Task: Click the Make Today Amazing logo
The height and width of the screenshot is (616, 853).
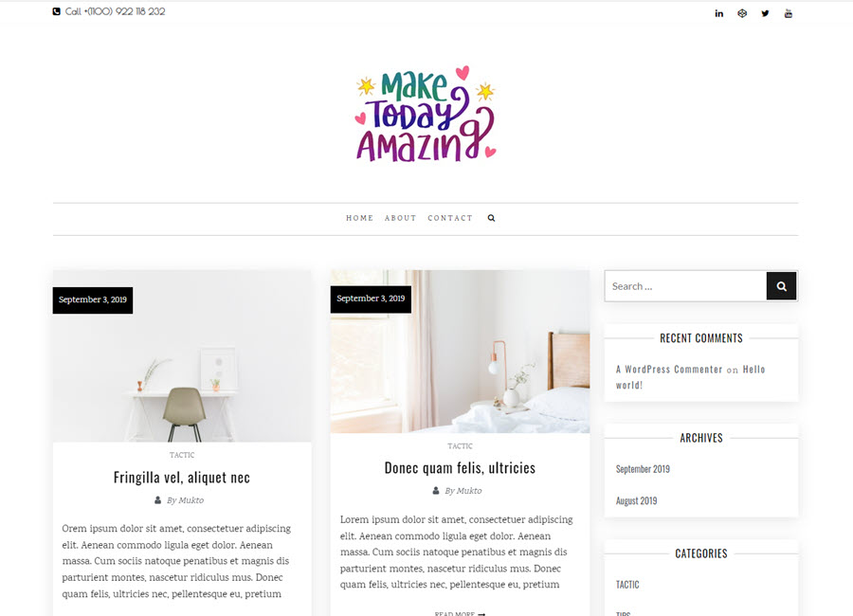Action: point(426,115)
